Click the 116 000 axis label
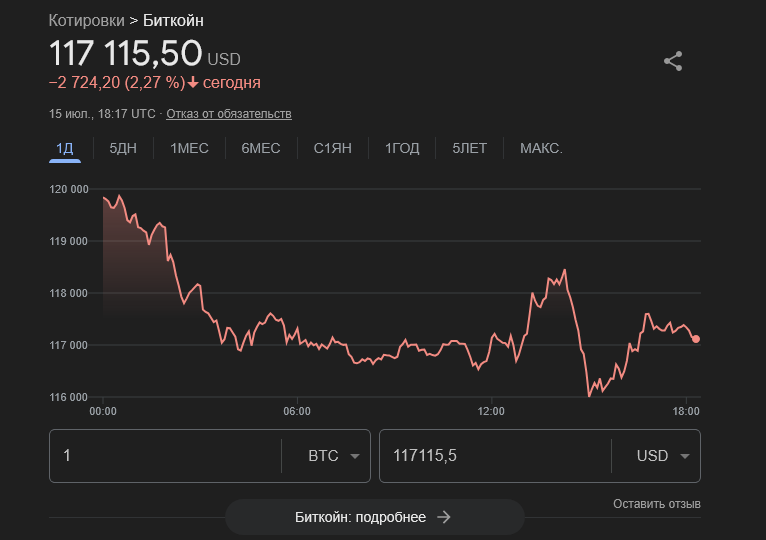Viewport: 766px width, 540px height. pyautogui.click(x=68, y=397)
